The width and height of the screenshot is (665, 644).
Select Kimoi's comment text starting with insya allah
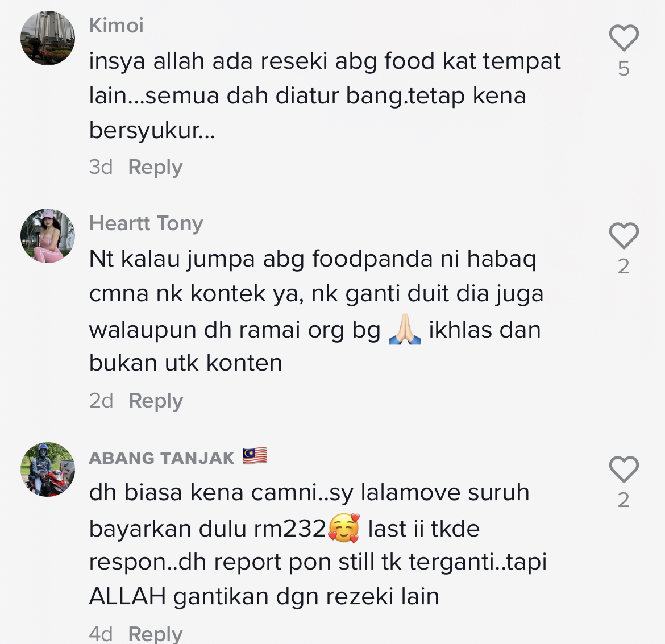click(325, 95)
